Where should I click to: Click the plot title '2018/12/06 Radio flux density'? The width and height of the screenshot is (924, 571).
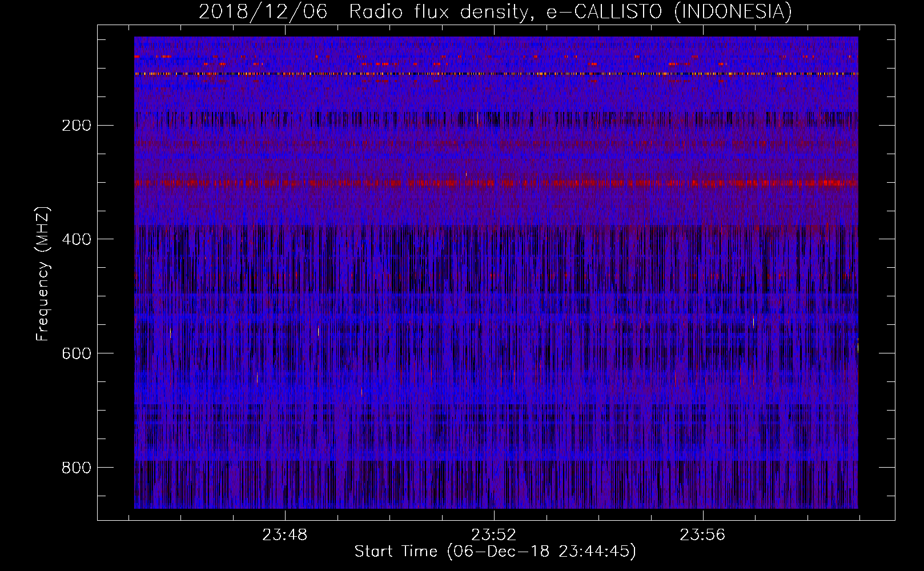click(367, 11)
